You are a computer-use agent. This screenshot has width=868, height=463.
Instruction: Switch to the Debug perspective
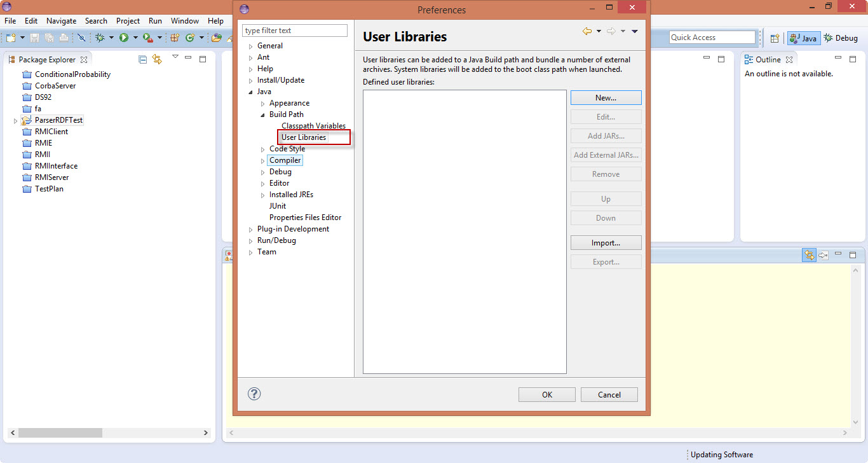(x=841, y=38)
